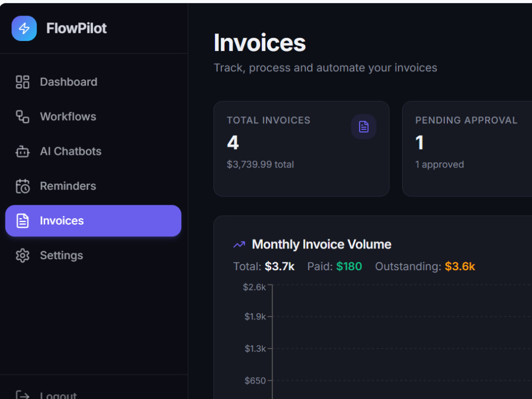532x399 pixels.
Task: Click the total invoices count 4
Action: [x=233, y=143]
